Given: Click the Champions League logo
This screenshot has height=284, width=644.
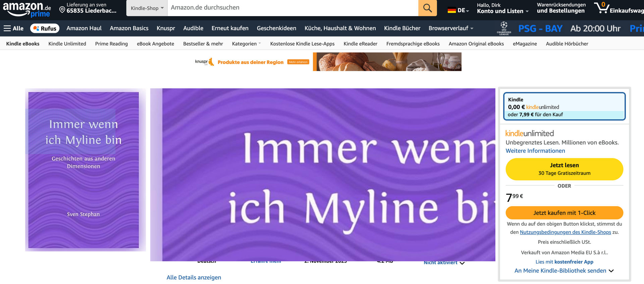Looking at the screenshot, I should (x=504, y=29).
